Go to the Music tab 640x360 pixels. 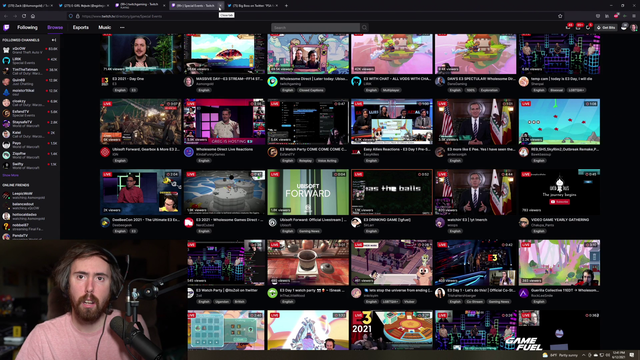(x=104, y=27)
